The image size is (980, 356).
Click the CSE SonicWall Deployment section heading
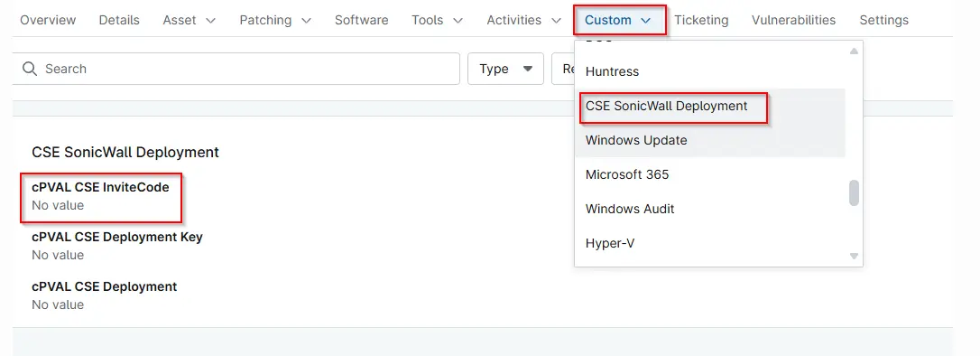click(125, 152)
